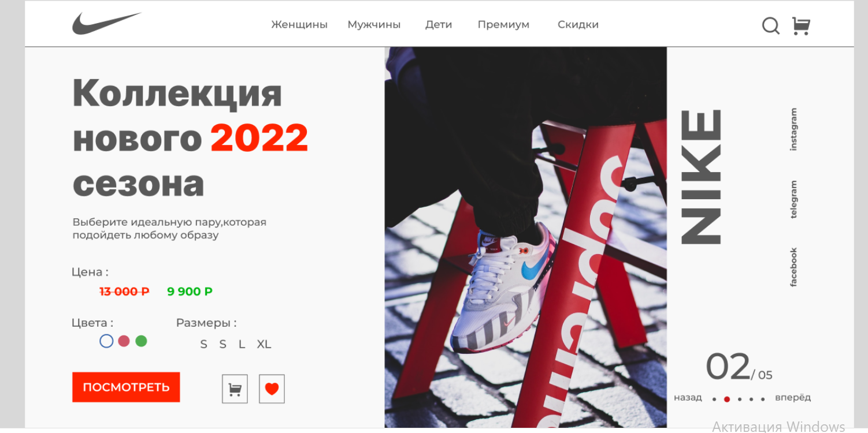Open the Скидки page

click(578, 25)
